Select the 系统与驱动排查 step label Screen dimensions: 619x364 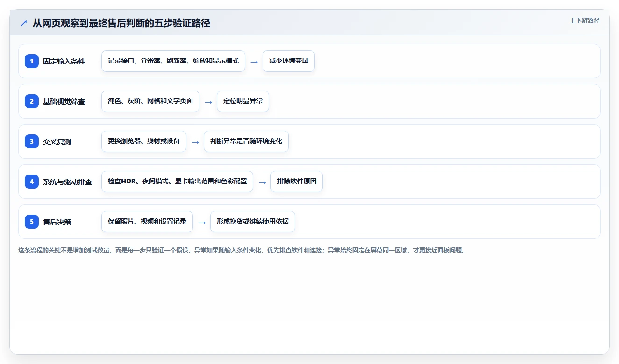click(x=67, y=182)
